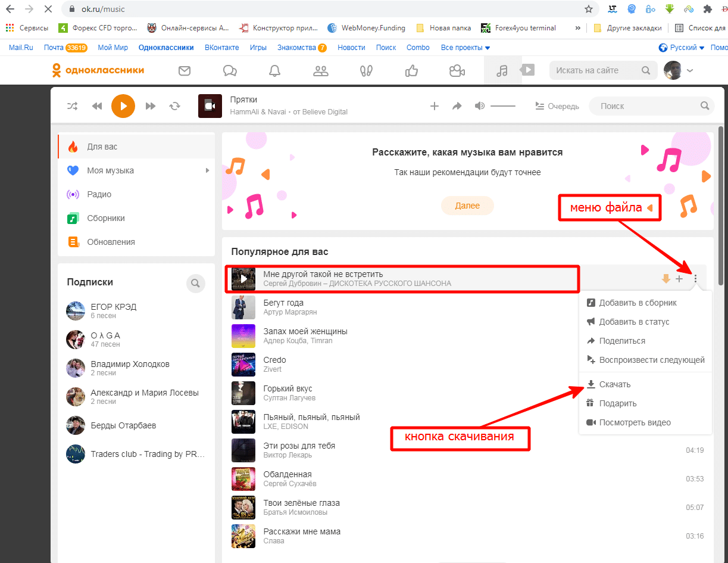Select Скачать from the context menu
The width and height of the screenshot is (728, 563).
coord(614,384)
